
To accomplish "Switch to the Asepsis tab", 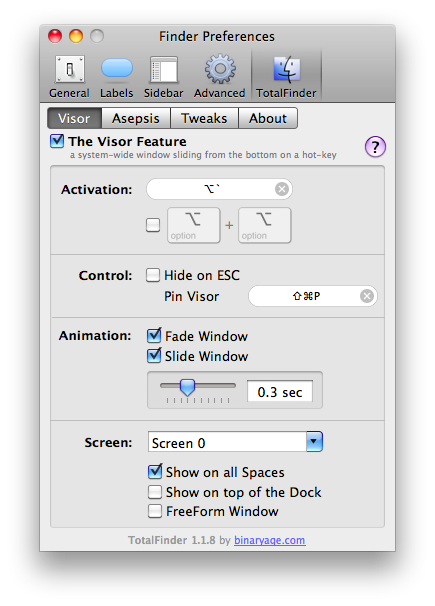I will 136,118.
